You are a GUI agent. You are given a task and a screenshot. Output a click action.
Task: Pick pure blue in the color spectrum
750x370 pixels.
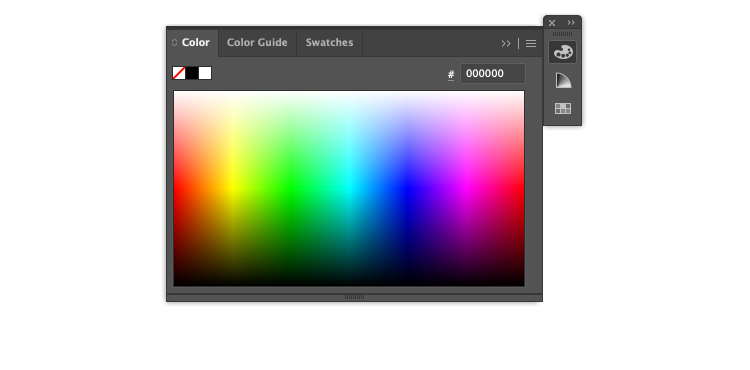408,189
